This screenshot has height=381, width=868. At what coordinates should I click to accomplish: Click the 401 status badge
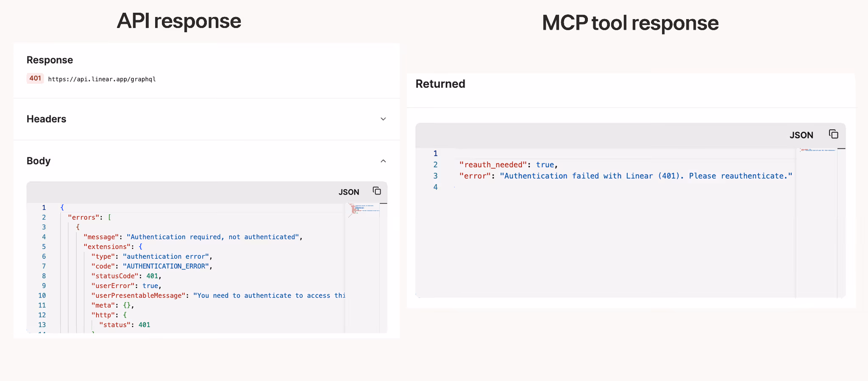[x=35, y=78]
